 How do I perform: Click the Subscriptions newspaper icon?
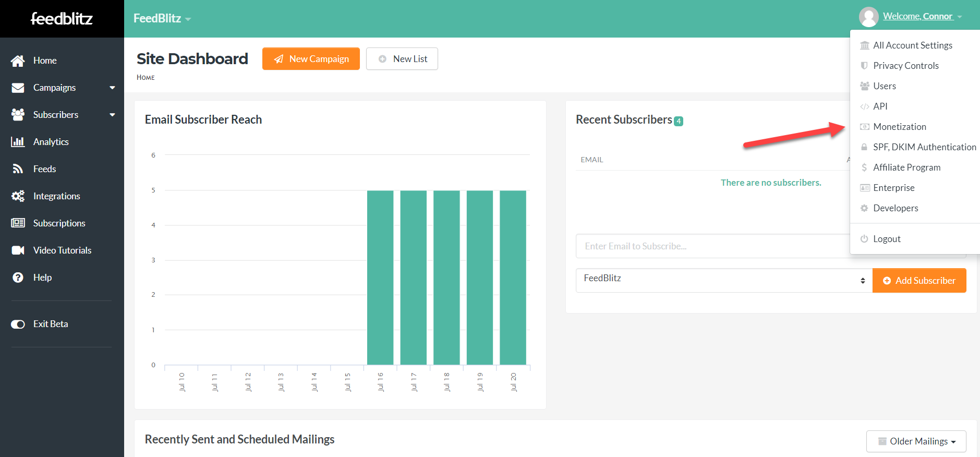tap(18, 223)
